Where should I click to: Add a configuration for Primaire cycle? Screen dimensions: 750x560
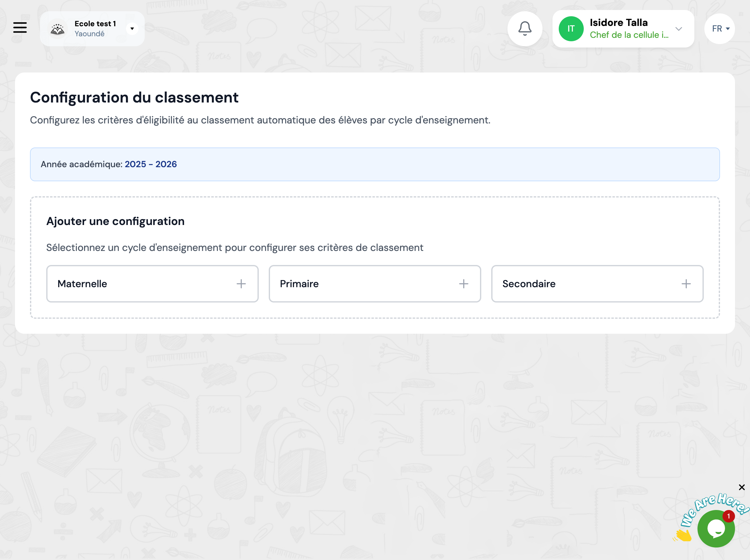pyautogui.click(x=464, y=283)
